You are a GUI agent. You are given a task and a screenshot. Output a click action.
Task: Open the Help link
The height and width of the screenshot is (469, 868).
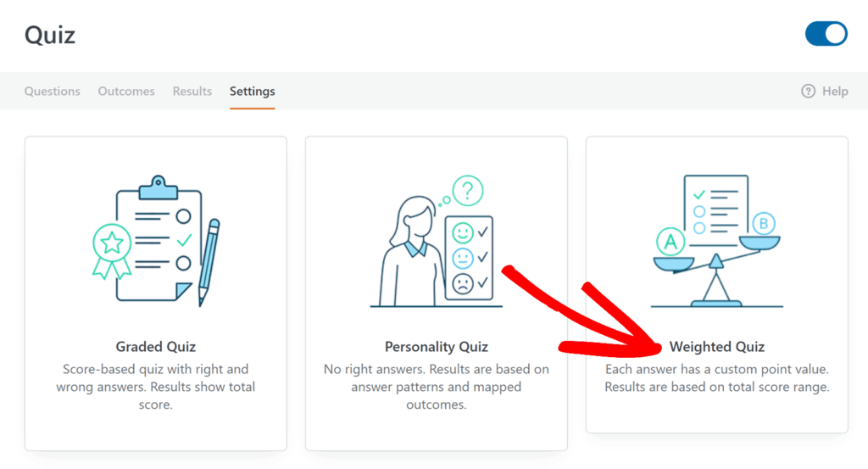(835, 92)
